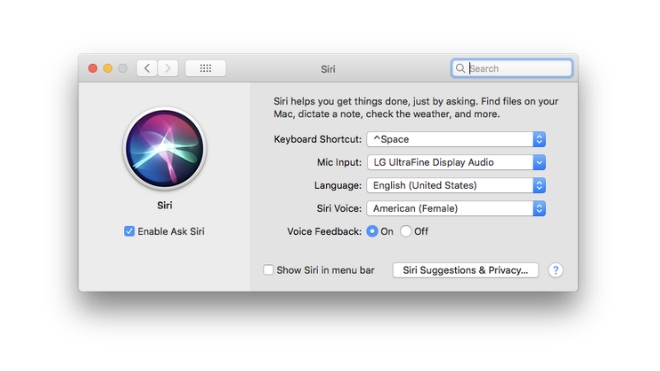Click the yellow minimize window button
Viewport: 660px width, 371px height.
point(108,68)
